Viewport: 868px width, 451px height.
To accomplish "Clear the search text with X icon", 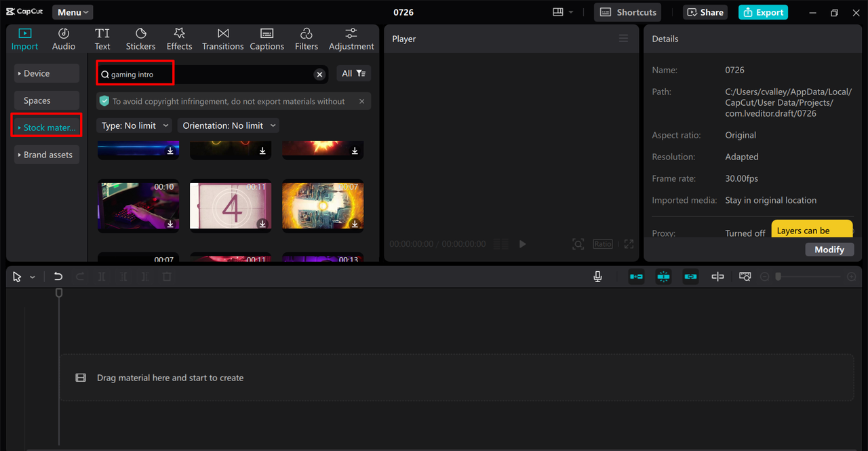I will 319,75.
